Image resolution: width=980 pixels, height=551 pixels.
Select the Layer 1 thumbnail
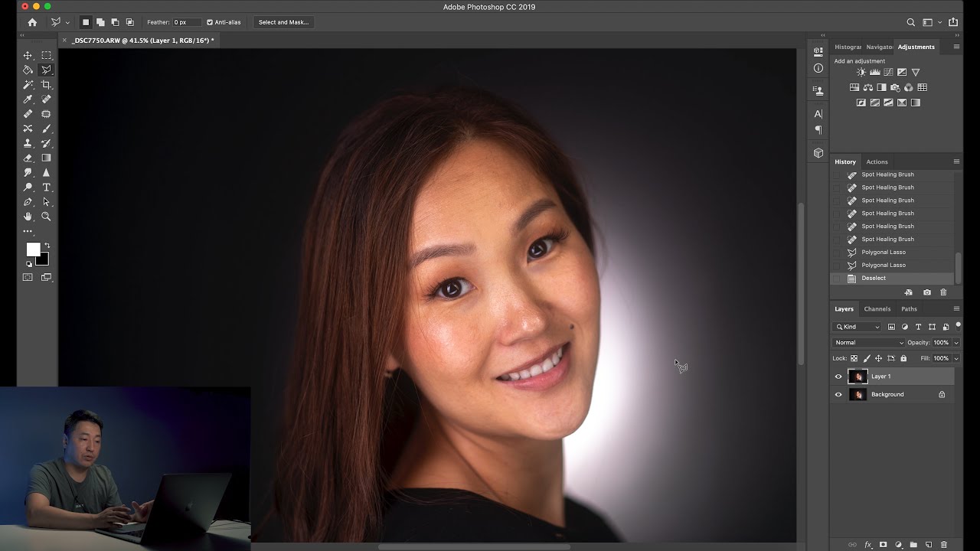pos(857,377)
